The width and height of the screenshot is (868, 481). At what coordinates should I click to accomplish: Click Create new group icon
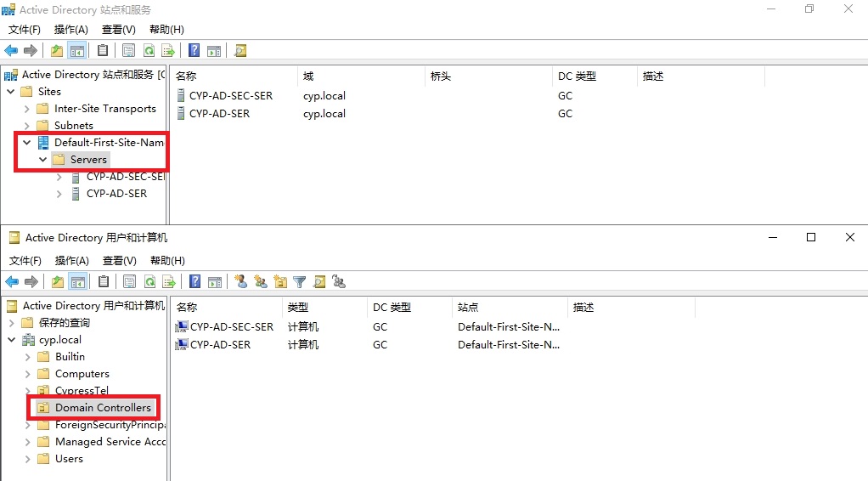click(261, 282)
